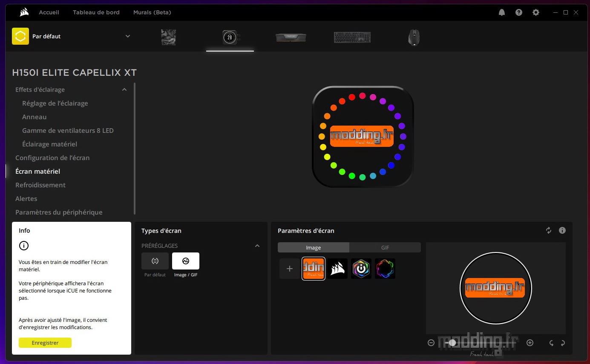Viewport: 590px width, 364px height.
Task: Open the settings gear icon
Action: (x=536, y=12)
